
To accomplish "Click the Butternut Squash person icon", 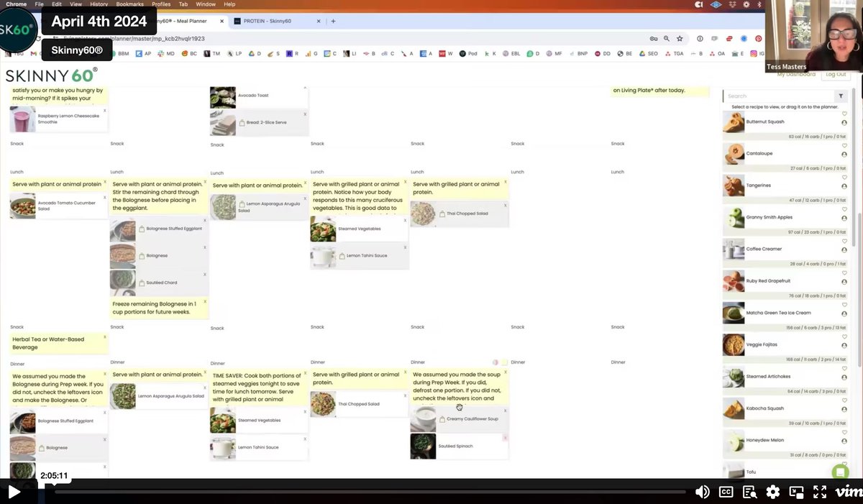I will click(x=844, y=123).
